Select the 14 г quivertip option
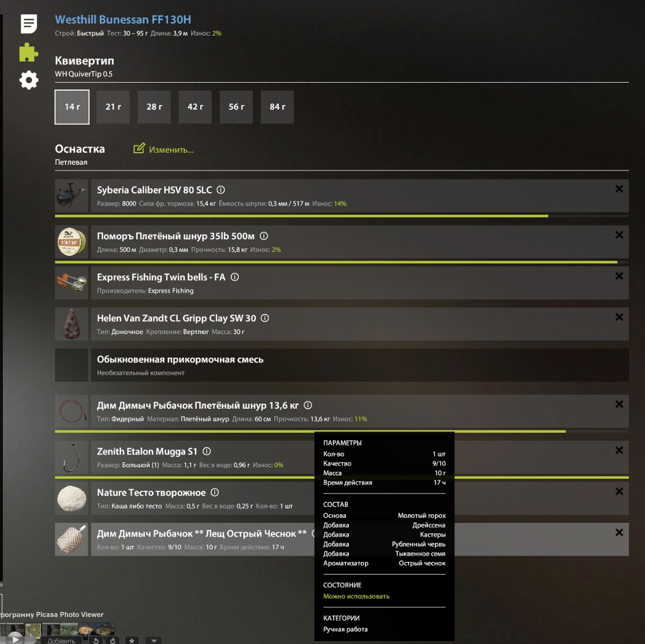The width and height of the screenshot is (645, 644). [x=72, y=107]
